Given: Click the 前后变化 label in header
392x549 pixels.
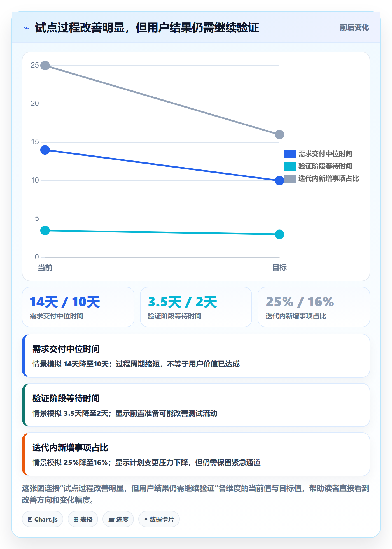Looking at the screenshot, I should click(x=354, y=27).
